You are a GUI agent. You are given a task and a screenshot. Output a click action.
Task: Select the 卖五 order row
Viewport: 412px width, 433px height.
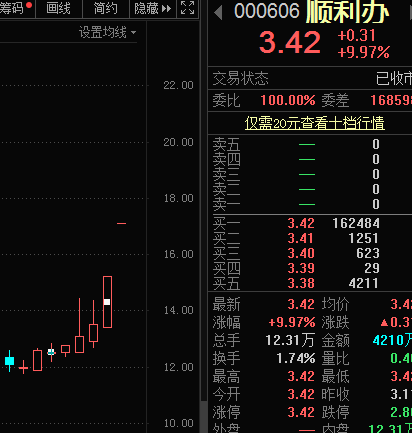(310, 144)
